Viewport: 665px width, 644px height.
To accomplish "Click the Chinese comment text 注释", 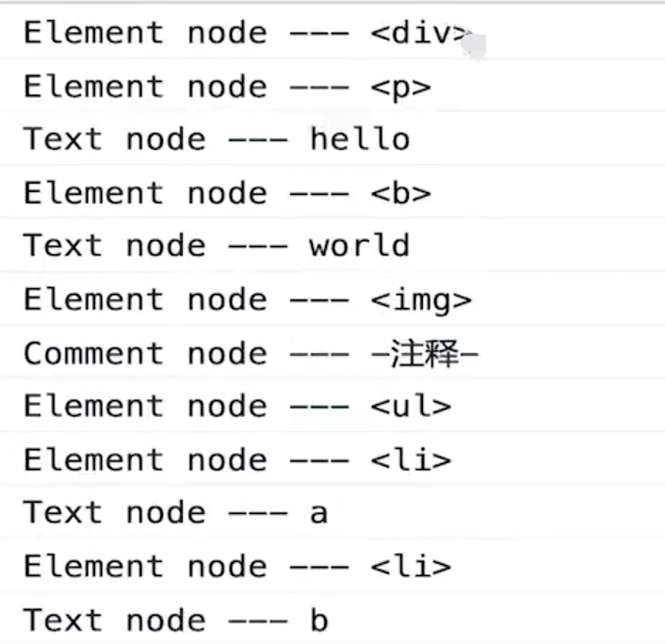I will pyautogui.click(x=430, y=354).
